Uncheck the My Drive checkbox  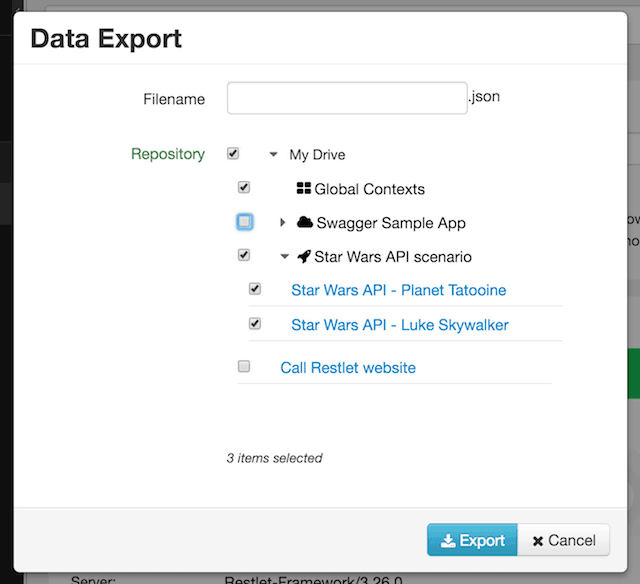pos(233,154)
